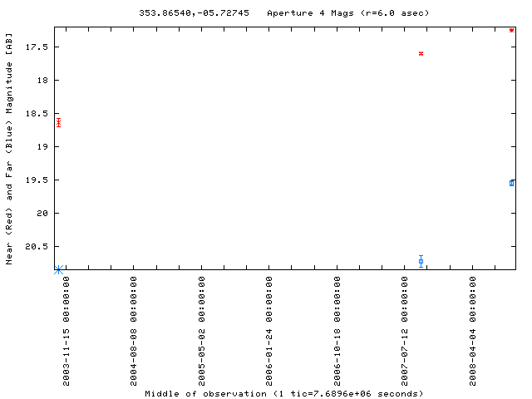Click the y-axis tick label 18.5
Image resolution: width=532 pixels, height=399 pixels.
tap(37, 113)
